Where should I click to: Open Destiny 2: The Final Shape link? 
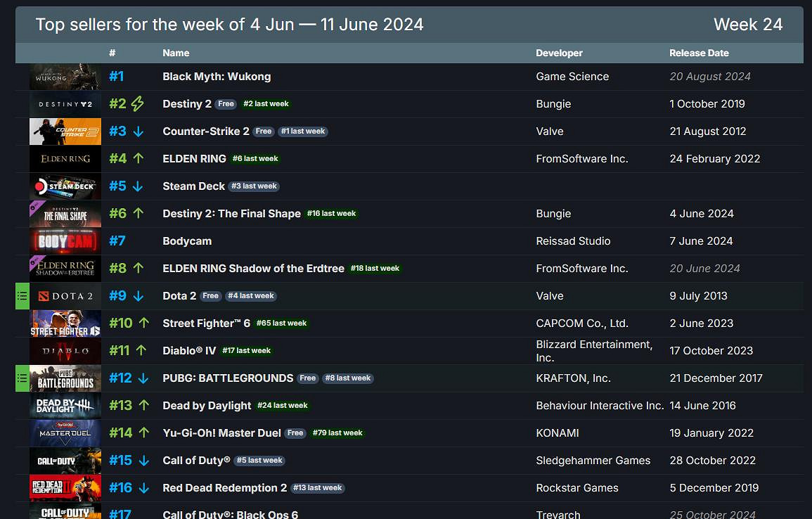[231, 214]
